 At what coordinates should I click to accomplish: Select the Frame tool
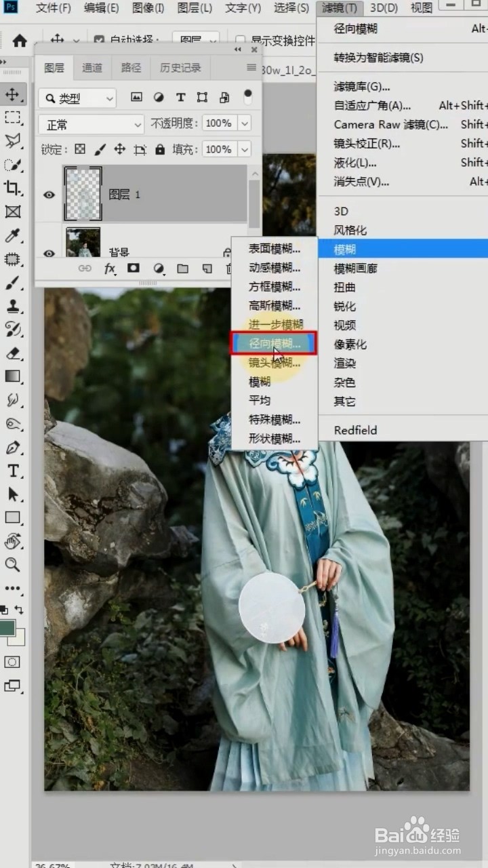[x=13, y=212]
